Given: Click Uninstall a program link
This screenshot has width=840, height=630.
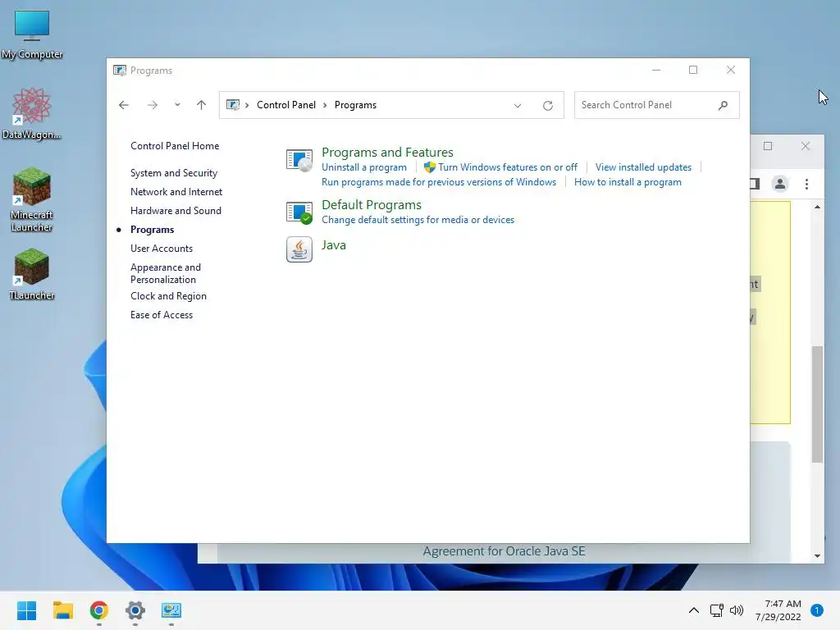Looking at the screenshot, I should pos(364,167).
